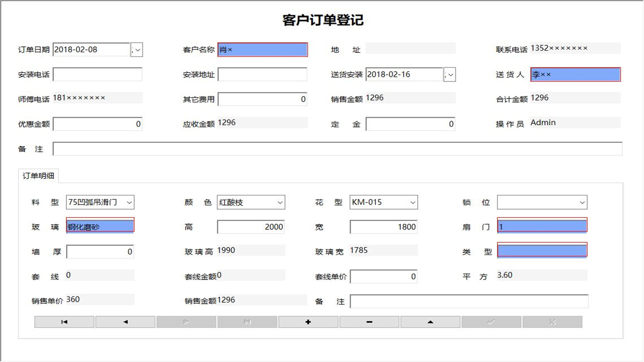Expand the 料型 material type dropdown
Viewport: 644px width, 362px height.
coord(129,202)
